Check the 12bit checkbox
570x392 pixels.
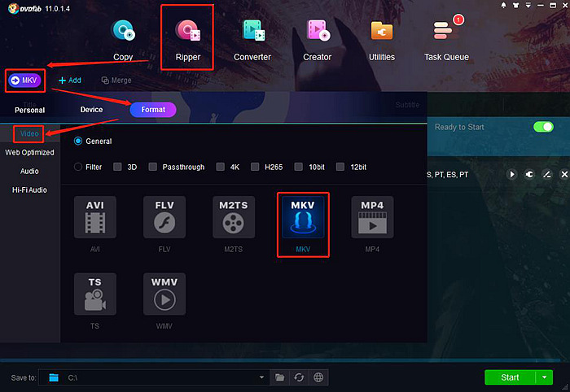tap(340, 167)
